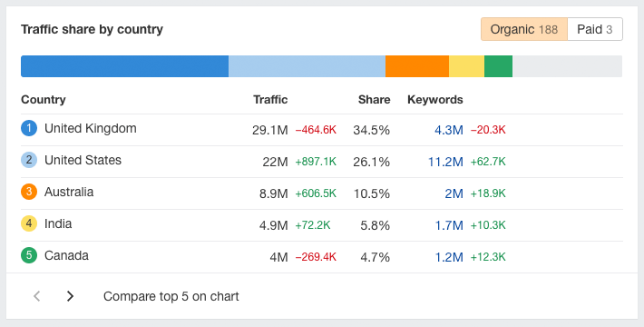Click the −20.3K keywords change

[488, 130]
